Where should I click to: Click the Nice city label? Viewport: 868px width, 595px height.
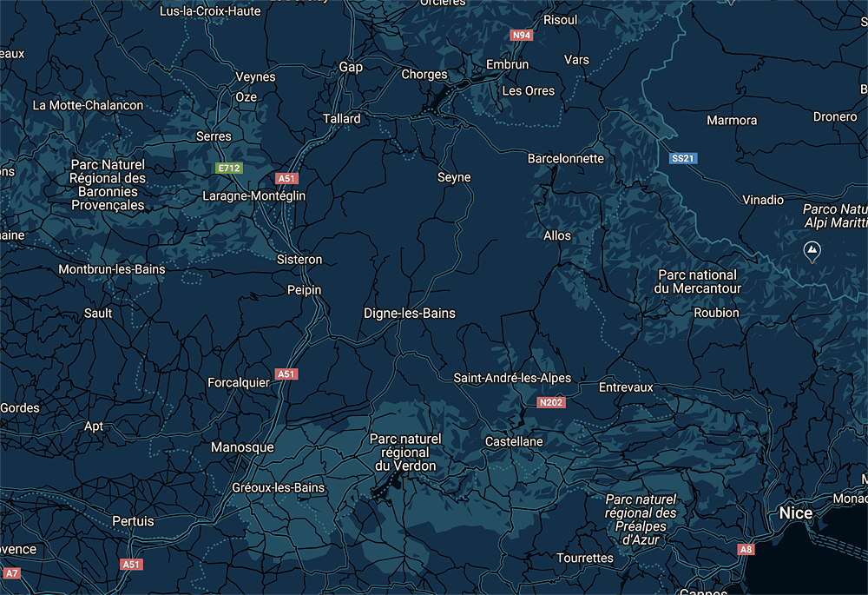tap(795, 512)
